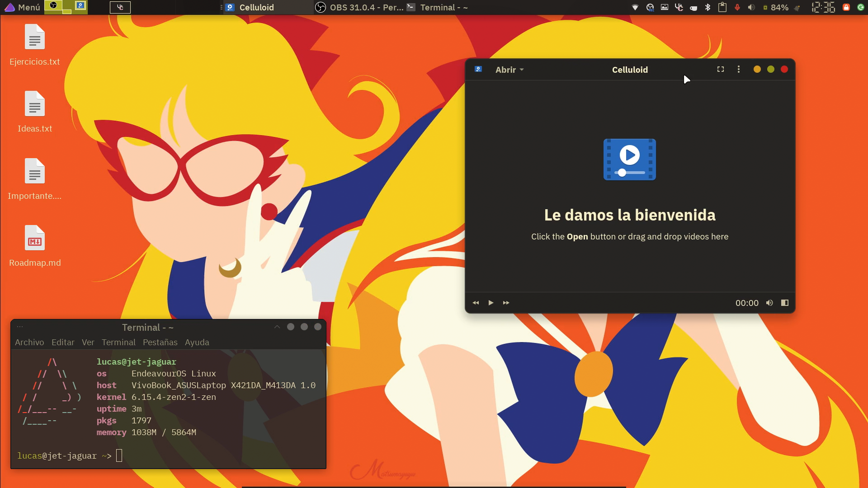Open the Archivo menu in Terminal
Viewport: 868px width, 488px height.
tap(29, 342)
